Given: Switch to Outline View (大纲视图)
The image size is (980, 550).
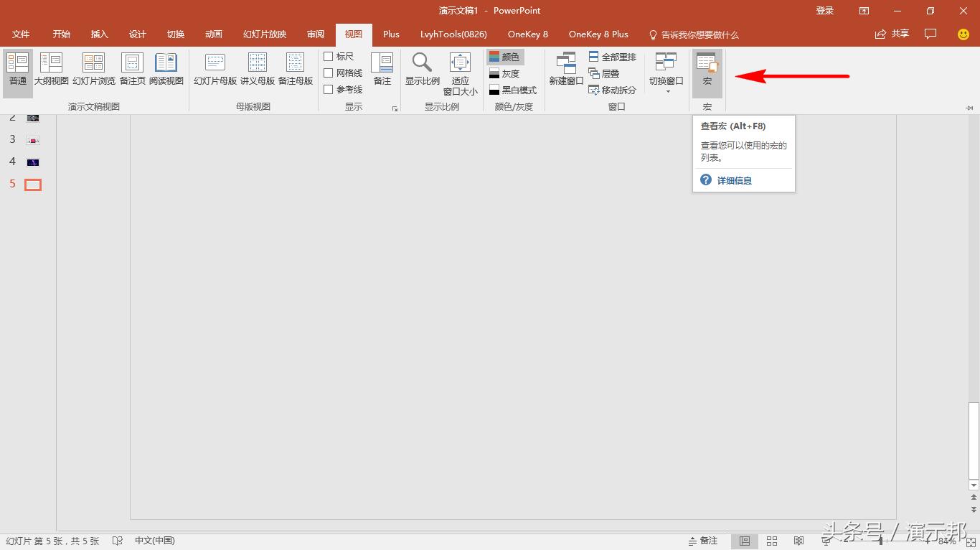Looking at the screenshot, I should (51, 69).
